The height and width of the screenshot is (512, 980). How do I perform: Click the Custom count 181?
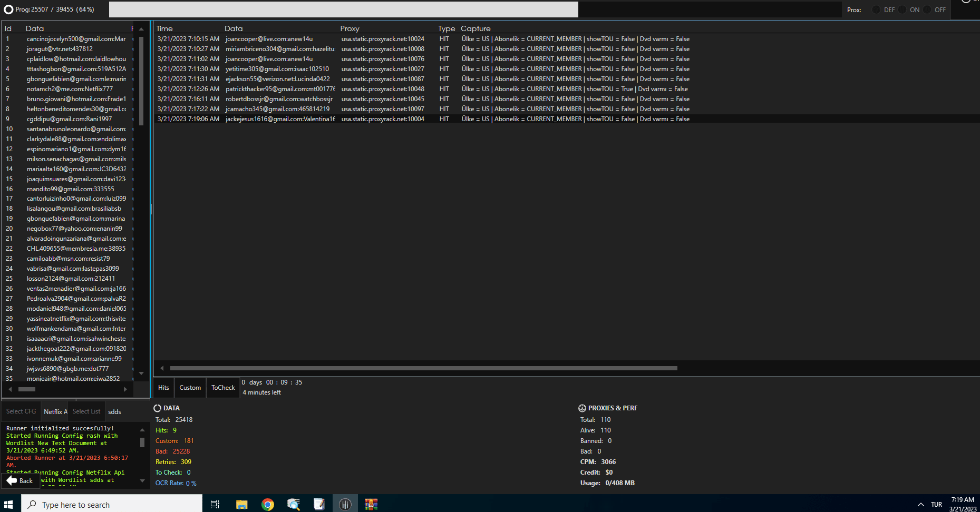pos(189,441)
